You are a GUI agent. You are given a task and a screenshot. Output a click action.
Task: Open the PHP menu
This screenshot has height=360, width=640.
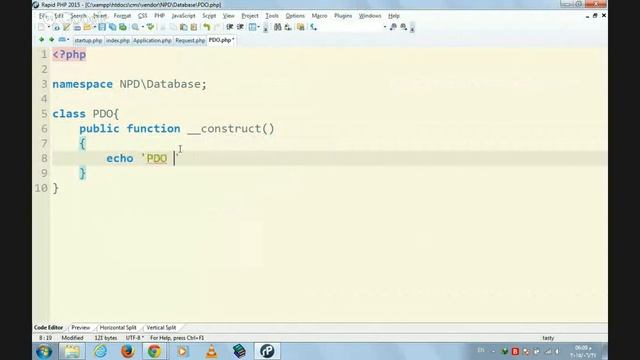(159, 16)
